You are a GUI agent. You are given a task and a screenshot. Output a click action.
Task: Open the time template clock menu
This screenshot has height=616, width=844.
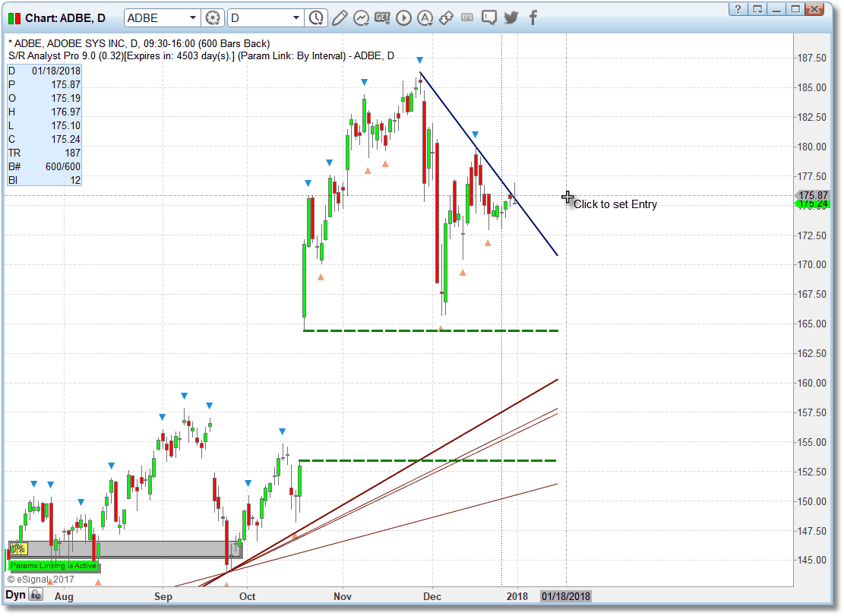(316, 17)
